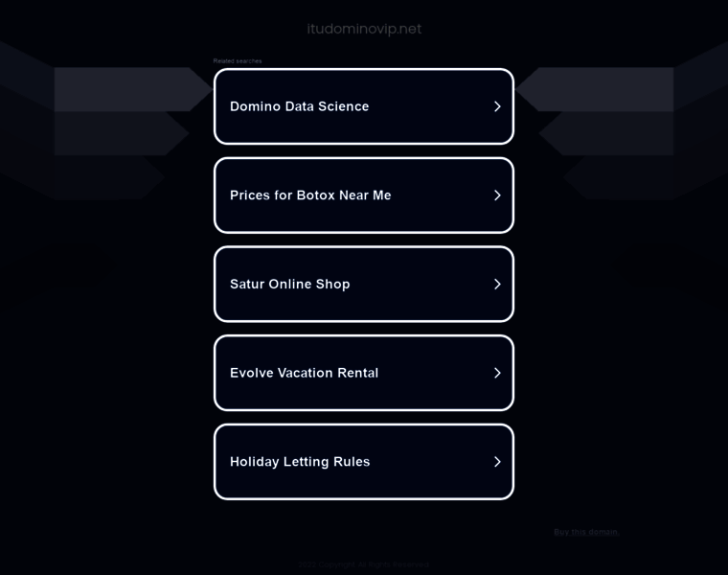Viewport: 728px width, 575px height.
Task: Open the Satur Online Shop text link
Action: tap(289, 284)
